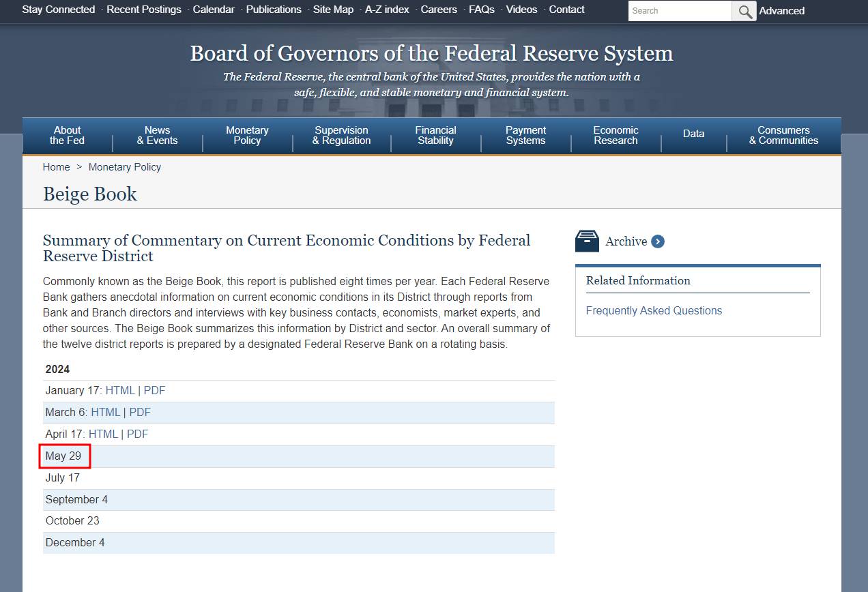The image size is (868, 592).
Task: Open April 17 HTML report
Action: click(103, 434)
